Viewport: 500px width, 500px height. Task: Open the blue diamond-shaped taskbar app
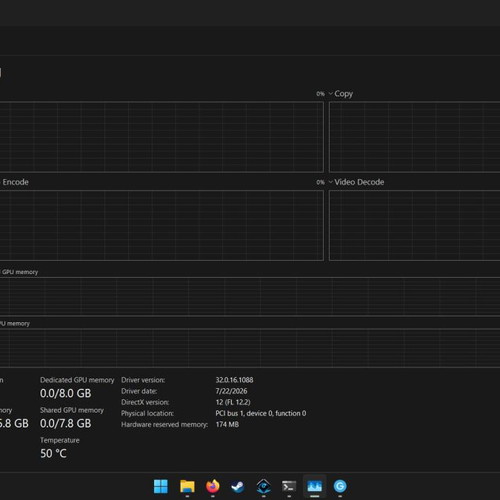(263, 486)
